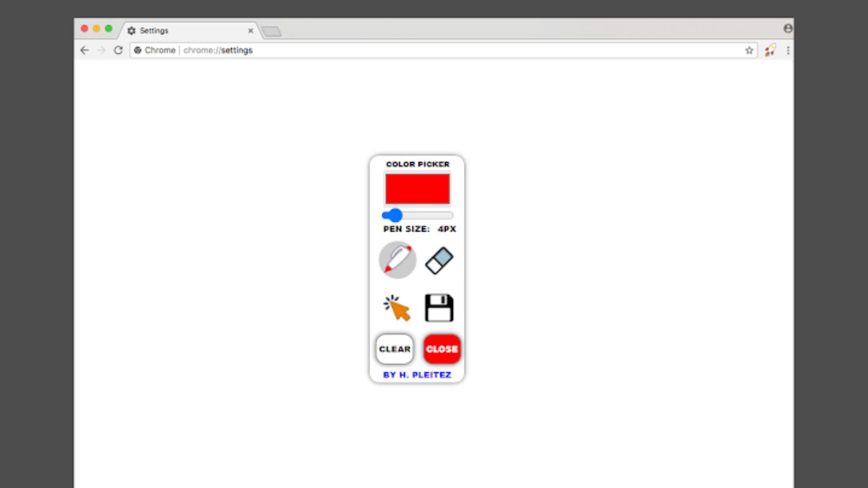Click the CLOSE button
This screenshot has width=868, height=488.
point(441,348)
